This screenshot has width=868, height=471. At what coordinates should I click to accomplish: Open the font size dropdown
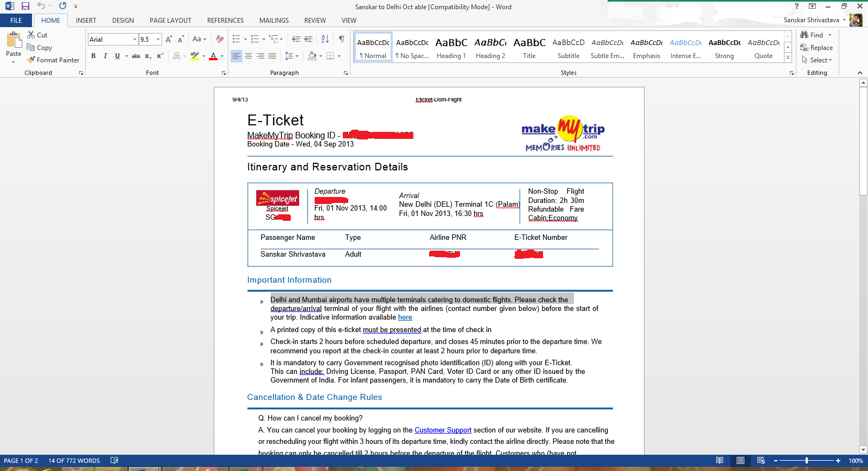click(x=158, y=39)
